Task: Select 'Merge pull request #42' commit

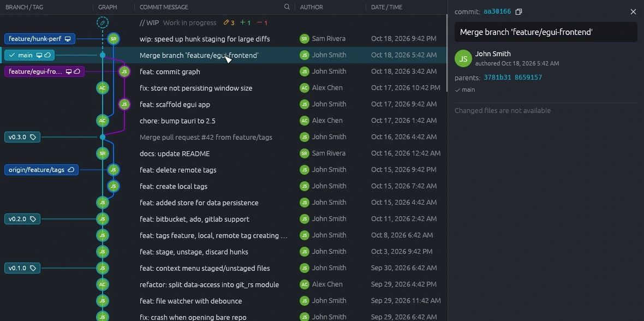Action: [x=223, y=137]
